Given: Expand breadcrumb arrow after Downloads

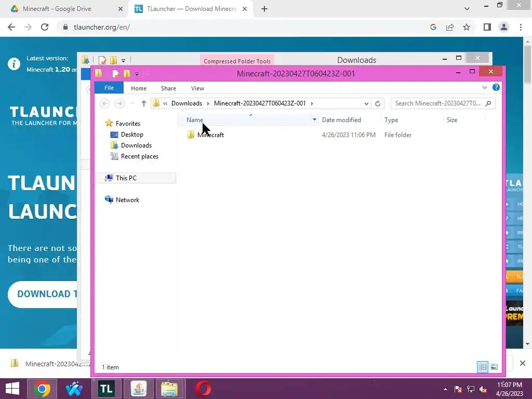Looking at the screenshot, I should (x=208, y=103).
